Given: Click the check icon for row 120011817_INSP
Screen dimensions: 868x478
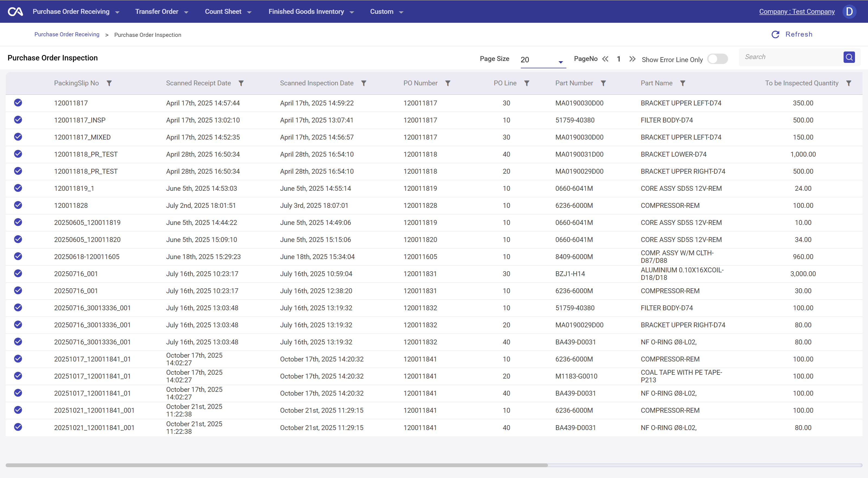Looking at the screenshot, I should pos(18,120).
